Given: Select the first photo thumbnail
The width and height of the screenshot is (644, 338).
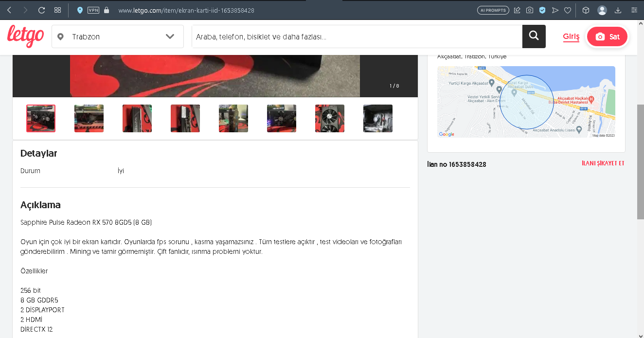Looking at the screenshot, I should pyautogui.click(x=41, y=118).
